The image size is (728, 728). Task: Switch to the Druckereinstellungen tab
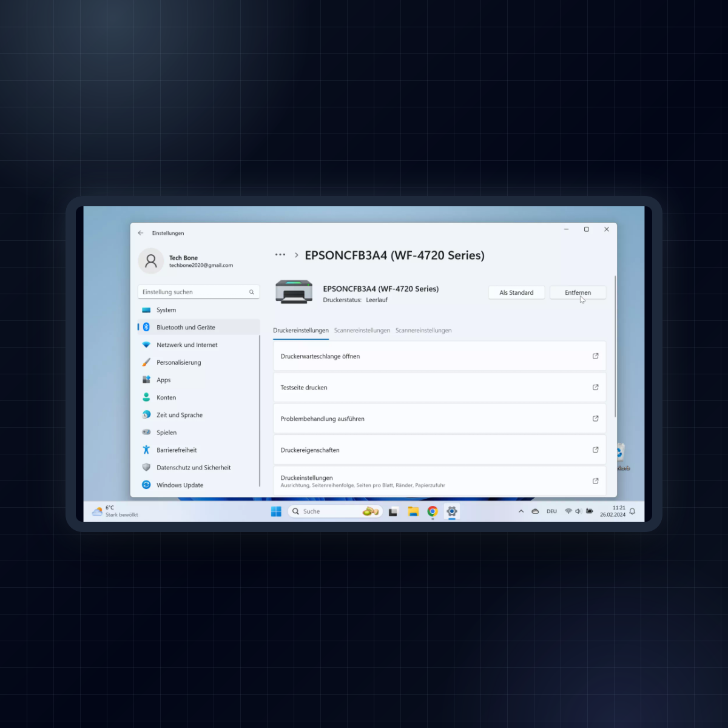pyautogui.click(x=301, y=331)
